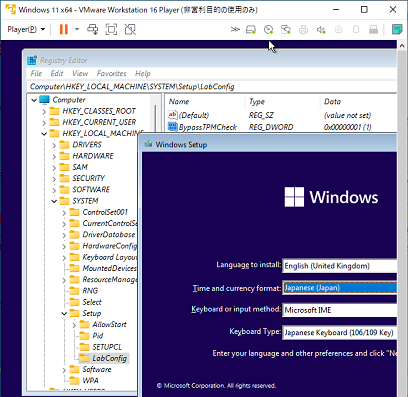Open the File menu in Registry Editor
The image size is (408, 397).
point(36,73)
